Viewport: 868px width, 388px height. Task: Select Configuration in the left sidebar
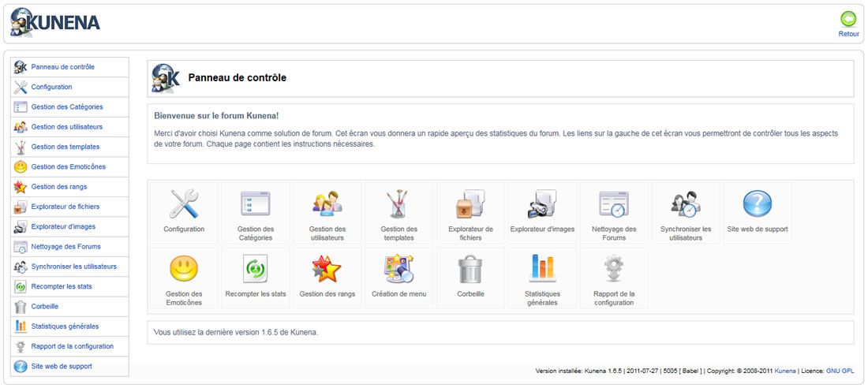tap(69, 87)
